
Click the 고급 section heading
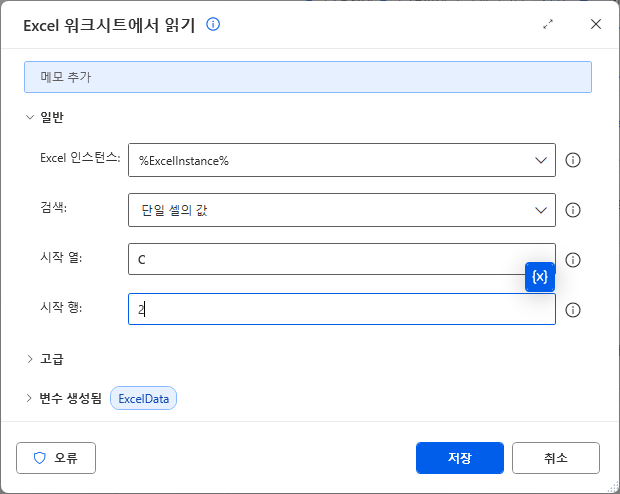(52, 359)
